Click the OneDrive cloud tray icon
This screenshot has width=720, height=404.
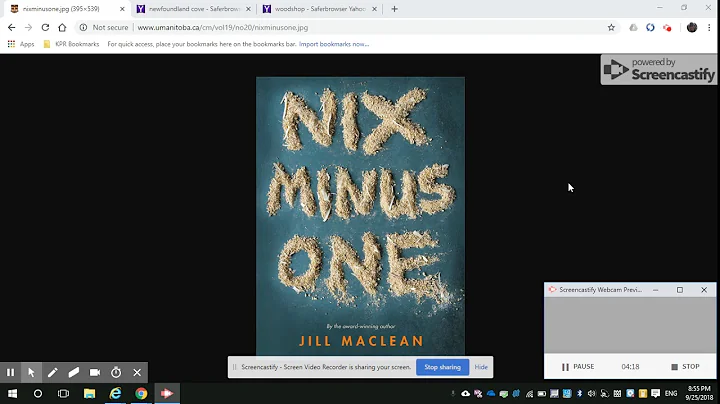pos(491,393)
